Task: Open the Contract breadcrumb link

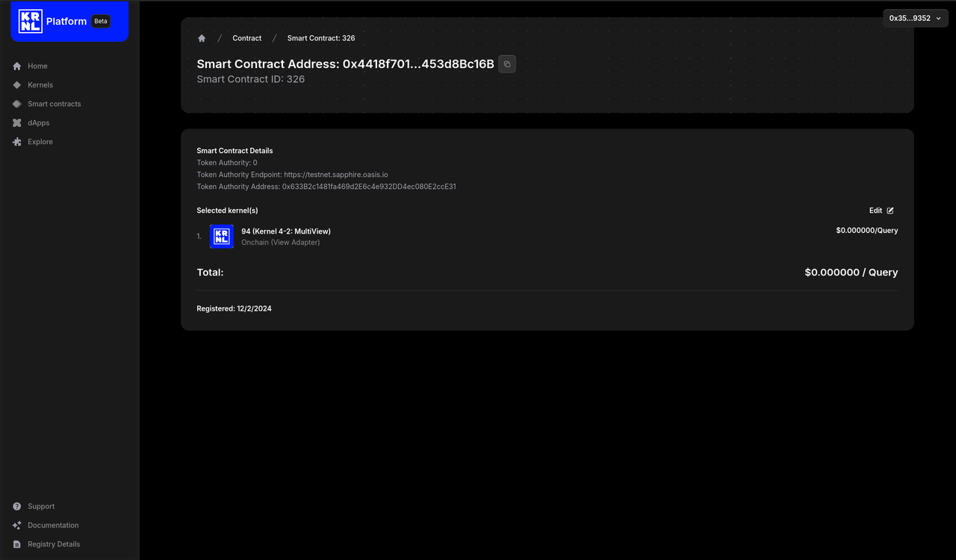Action: click(246, 38)
